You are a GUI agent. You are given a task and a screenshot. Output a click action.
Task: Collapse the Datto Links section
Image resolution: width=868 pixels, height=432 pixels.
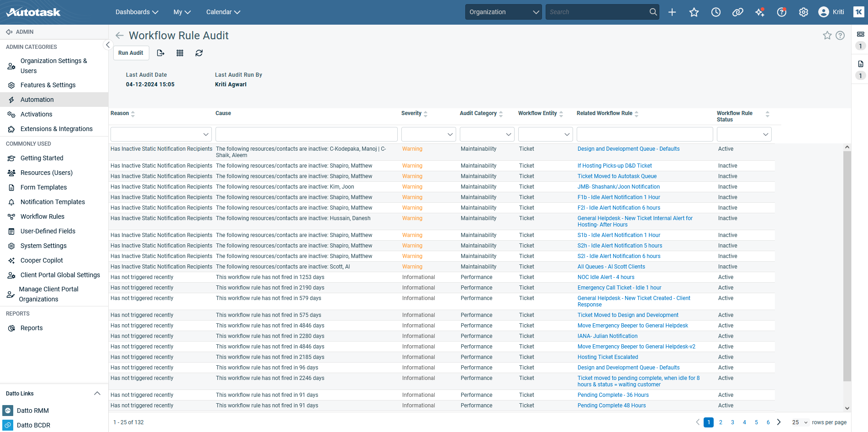click(x=97, y=394)
